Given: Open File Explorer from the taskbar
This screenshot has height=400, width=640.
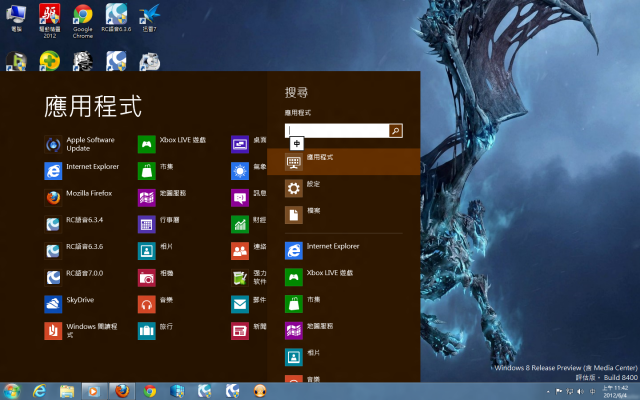Looking at the screenshot, I should [x=67, y=391].
